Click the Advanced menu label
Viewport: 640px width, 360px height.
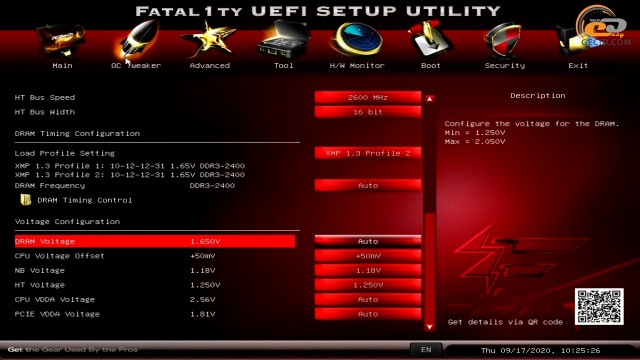(x=210, y=65)
